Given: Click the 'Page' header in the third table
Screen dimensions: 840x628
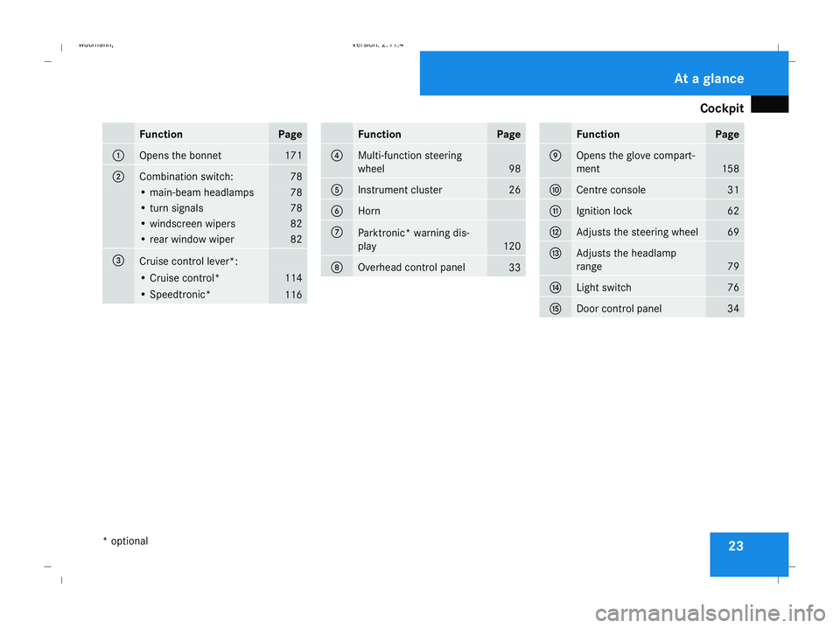Looking at the screenshot, I should click(x=727, y=135).
